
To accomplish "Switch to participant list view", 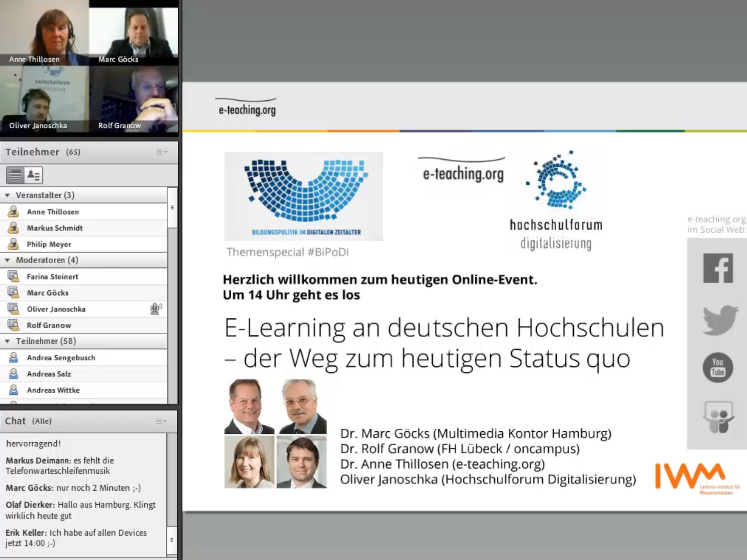I will tap(15, 175).
